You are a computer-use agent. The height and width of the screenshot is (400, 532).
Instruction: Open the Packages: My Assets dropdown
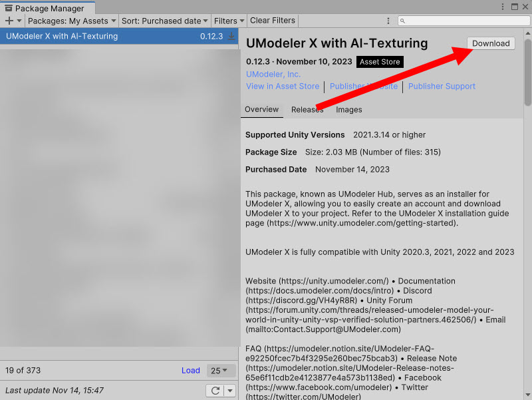pos(72,21)
